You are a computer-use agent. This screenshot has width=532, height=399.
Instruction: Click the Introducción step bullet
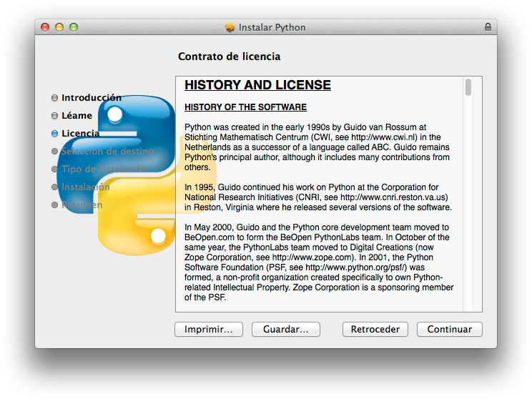click(x=54, y=98)
